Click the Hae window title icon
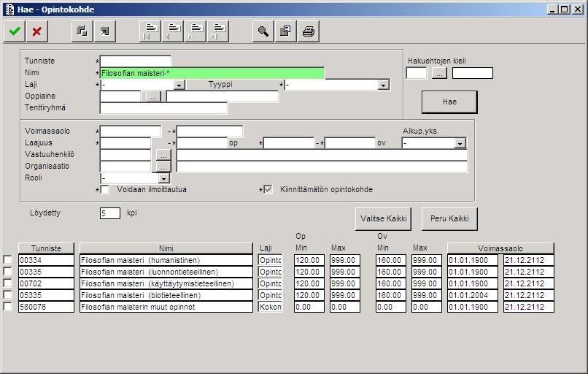The height and width of the screenshot is (374, 588). [9, 9]
